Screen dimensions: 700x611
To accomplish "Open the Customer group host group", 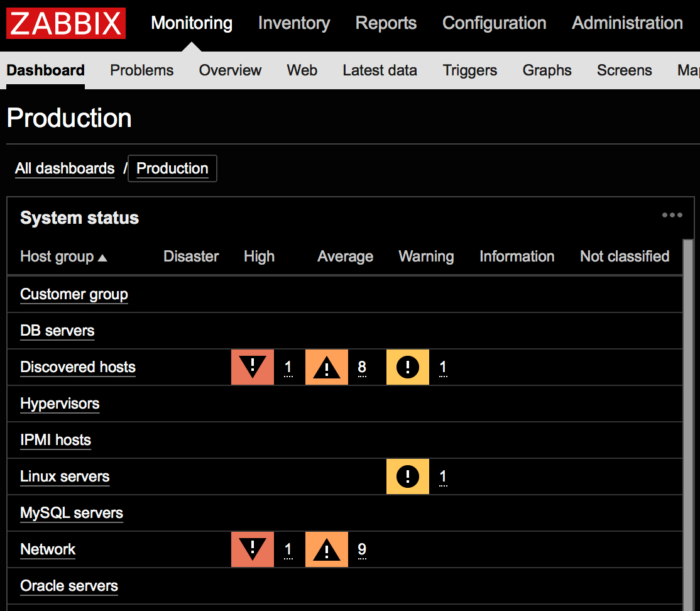I will [x=74, y=294].
